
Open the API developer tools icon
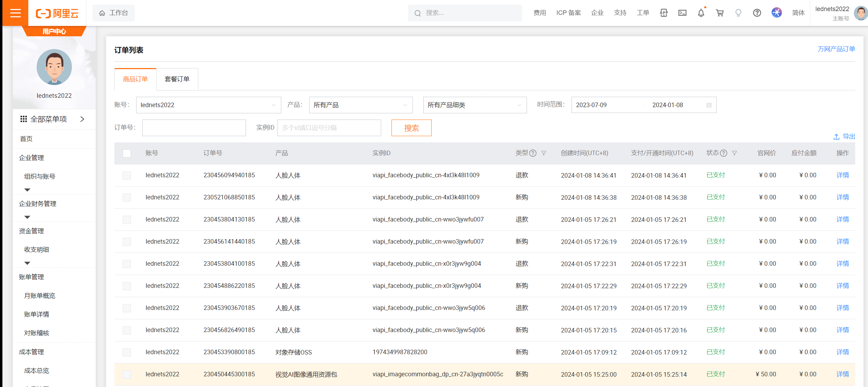tap(663, 13)
